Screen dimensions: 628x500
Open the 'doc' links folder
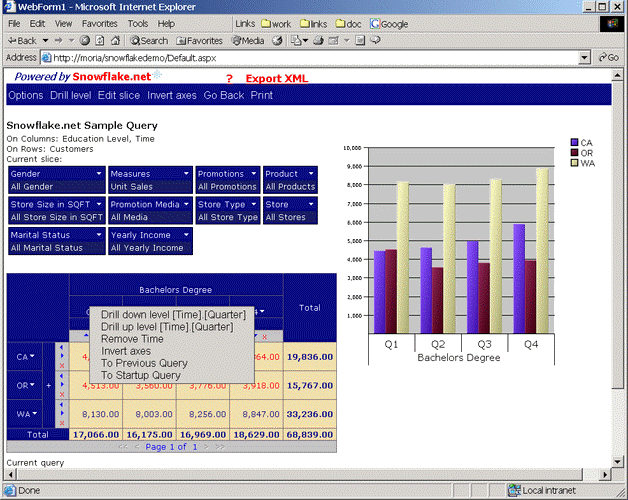[x=348, y=24]
